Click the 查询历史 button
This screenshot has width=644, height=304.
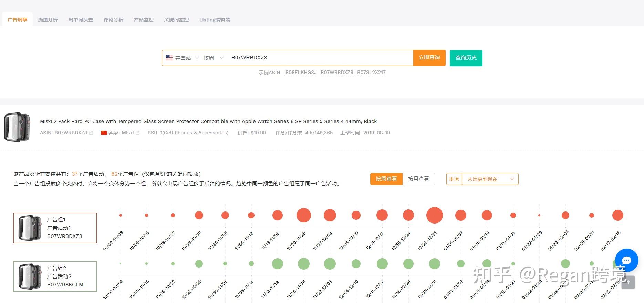click(466, 58)
